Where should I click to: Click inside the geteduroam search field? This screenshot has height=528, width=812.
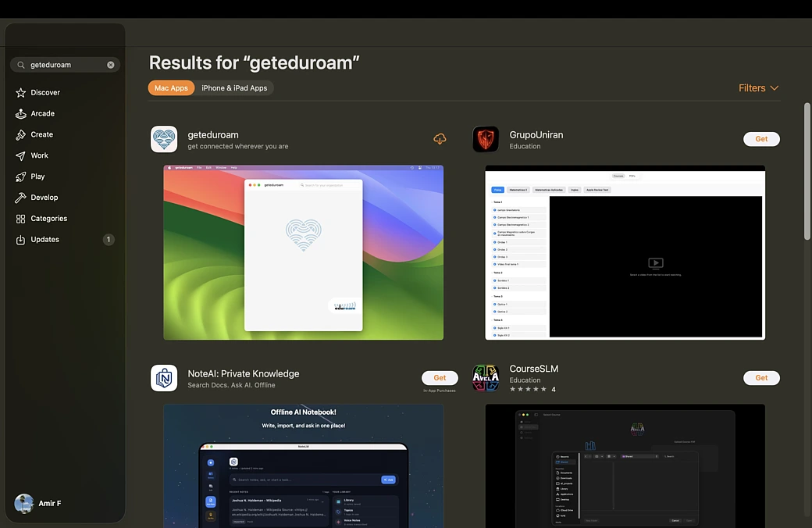tap(66, 65)
